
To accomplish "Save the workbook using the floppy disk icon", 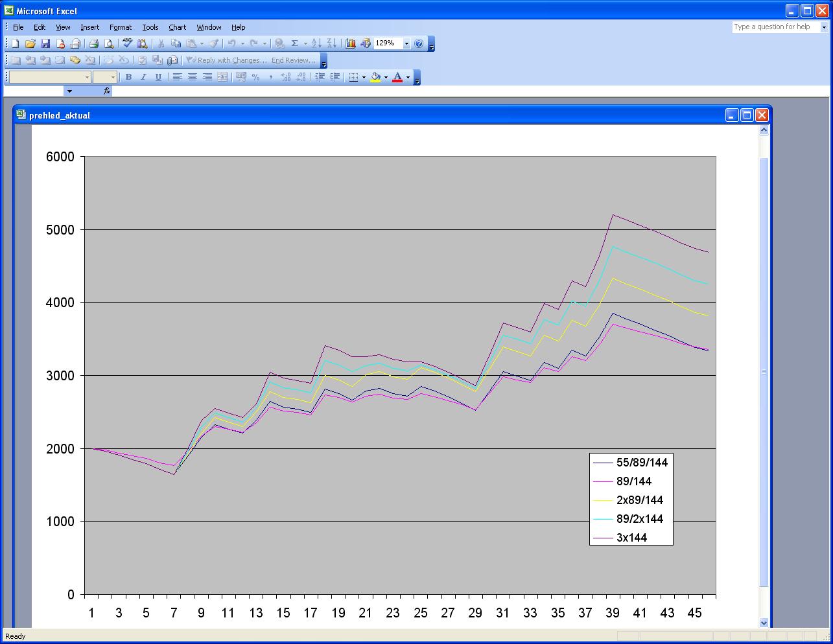I will (x=45, y=43).
